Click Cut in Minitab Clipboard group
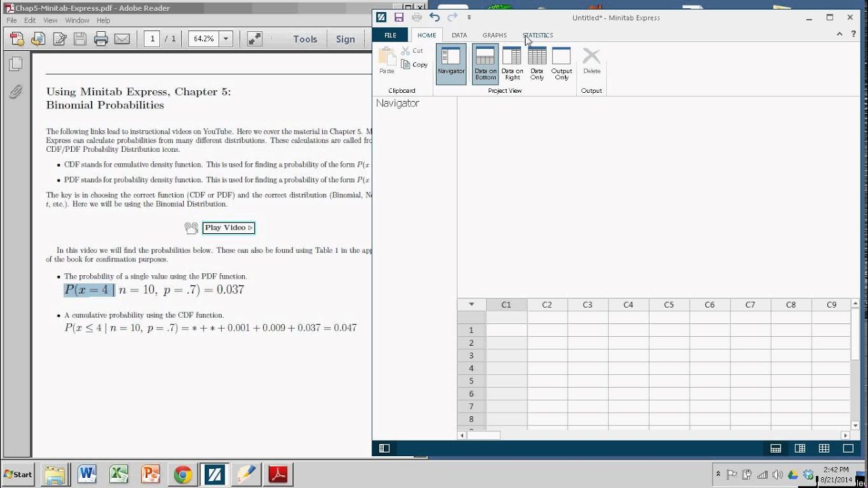 tap(412, 51)
